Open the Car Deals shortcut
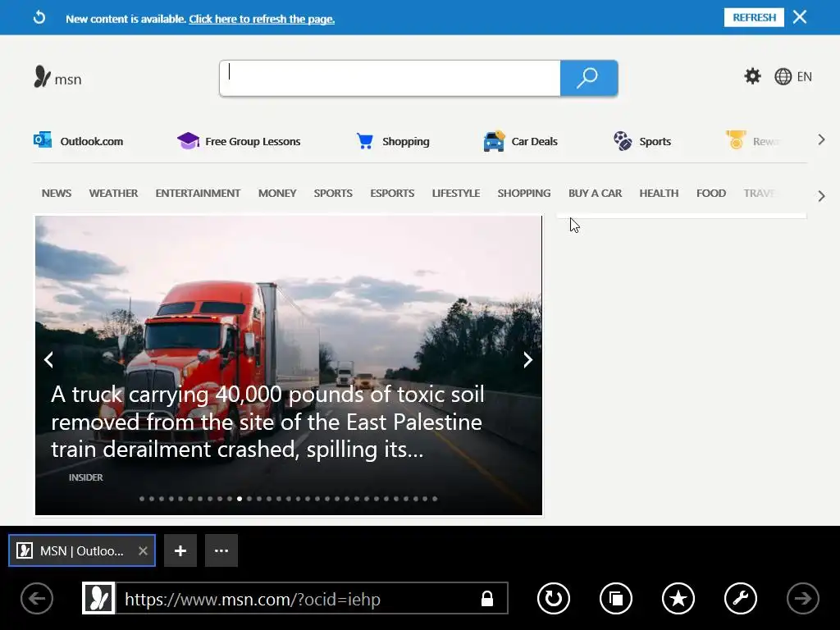This screenshot has width=840, height=630. tap(520, 141)
